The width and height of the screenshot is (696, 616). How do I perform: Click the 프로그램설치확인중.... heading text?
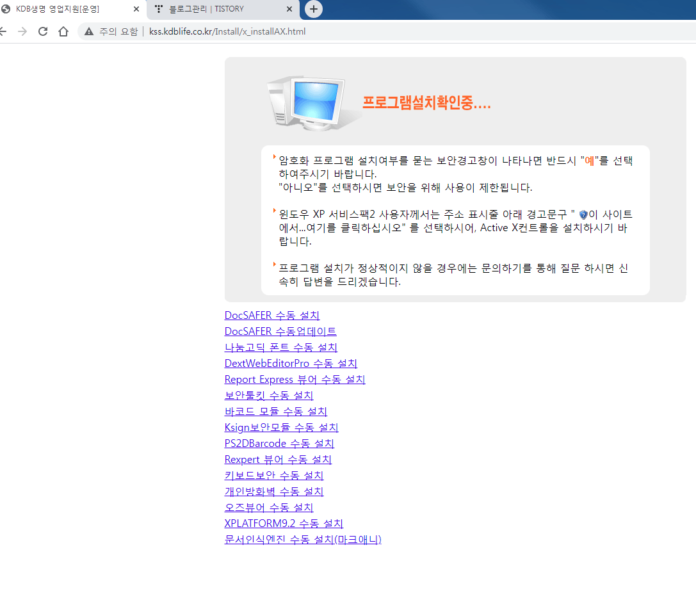426,103
